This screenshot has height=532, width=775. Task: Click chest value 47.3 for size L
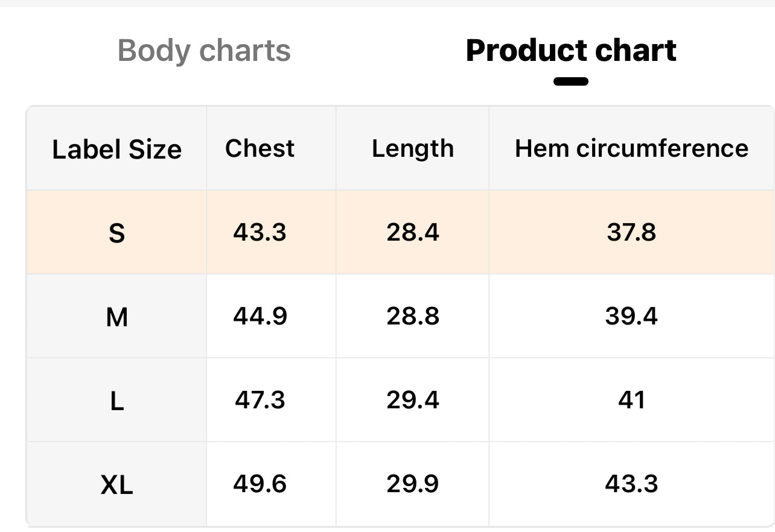pyautogui.click(x=260, y=400)
